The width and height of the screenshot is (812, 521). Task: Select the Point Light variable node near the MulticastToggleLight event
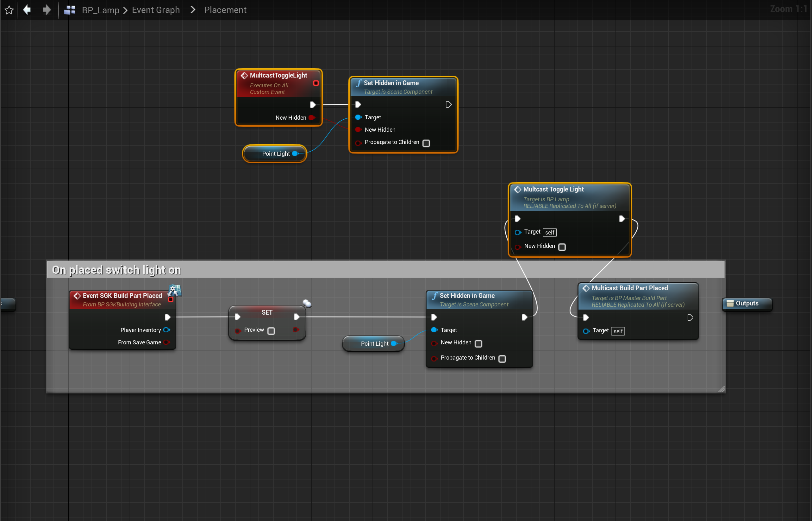tap(274, 154)
